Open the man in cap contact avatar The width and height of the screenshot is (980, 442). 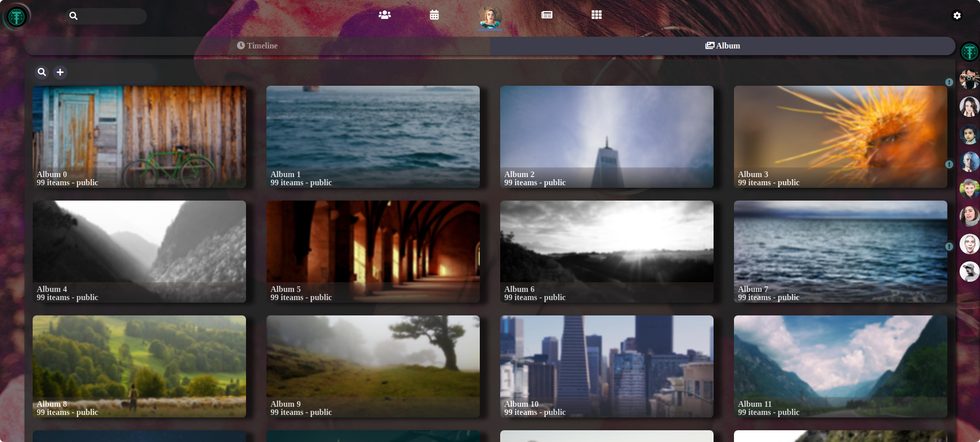969,272
